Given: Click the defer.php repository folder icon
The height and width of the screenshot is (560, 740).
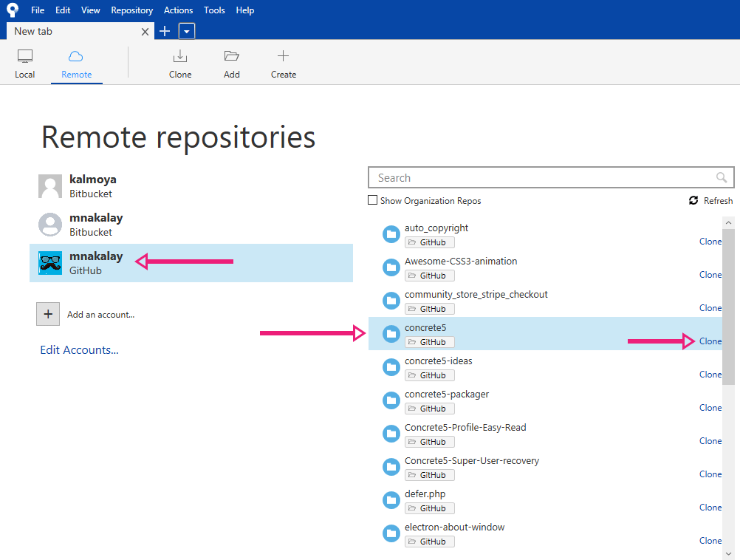Looking at the screenshot, I should [x=391, y=500].
